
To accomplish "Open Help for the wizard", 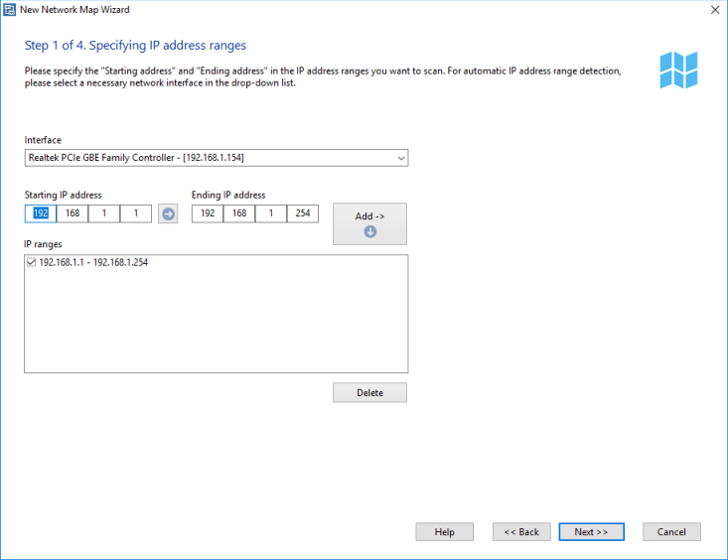I will (x=444, y=531).
